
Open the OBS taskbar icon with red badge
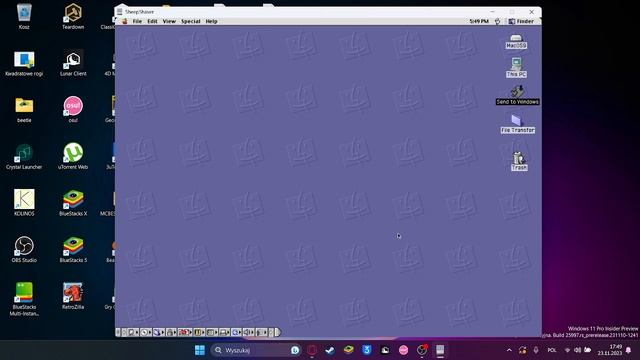coord(422,350)
